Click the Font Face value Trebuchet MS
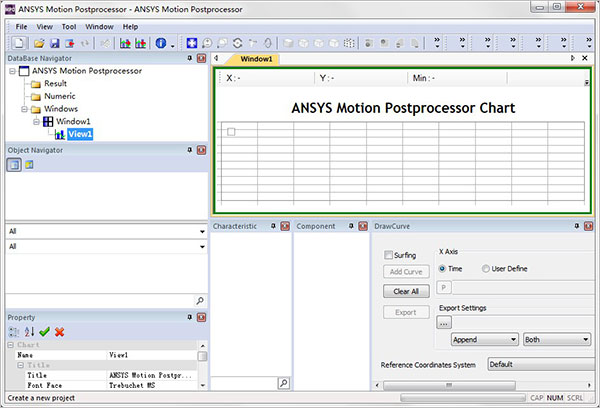Screen dimensions: 600x408 (x=132, y=385)
